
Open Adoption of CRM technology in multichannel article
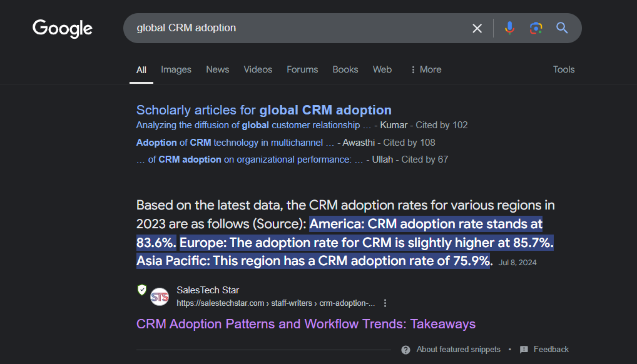tap(235, 143)
